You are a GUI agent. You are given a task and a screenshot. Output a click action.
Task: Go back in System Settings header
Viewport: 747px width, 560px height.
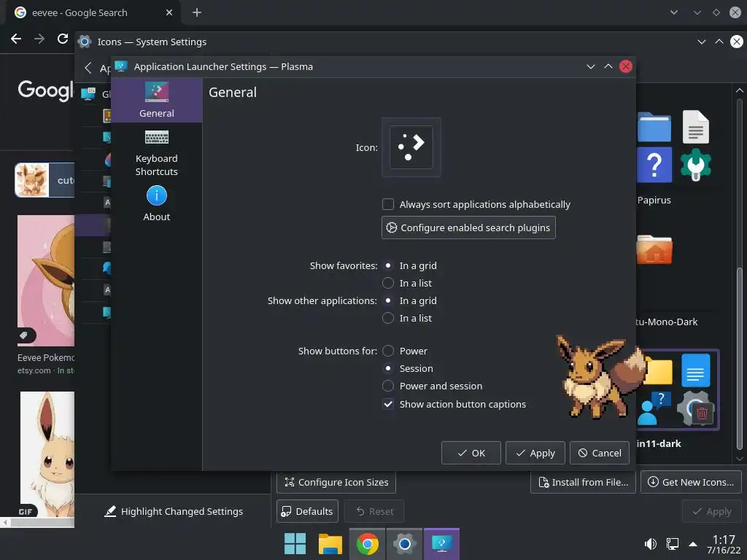click(x=88, y=68)
